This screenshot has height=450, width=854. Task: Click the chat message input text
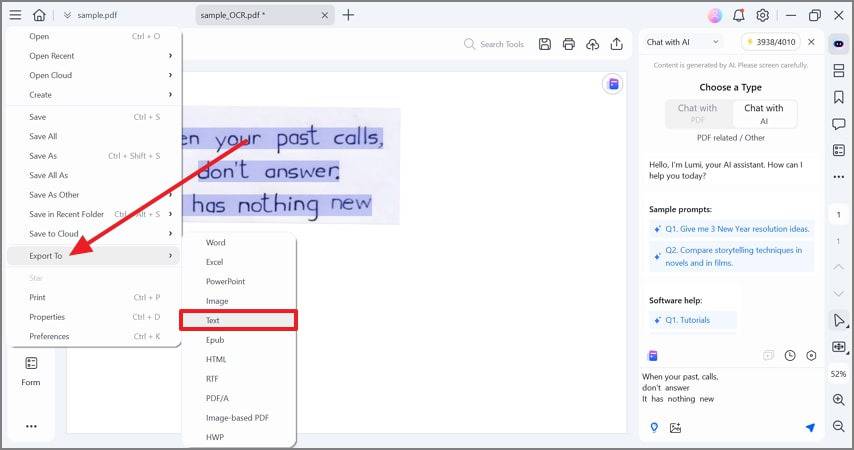click(x=680, y=388)
